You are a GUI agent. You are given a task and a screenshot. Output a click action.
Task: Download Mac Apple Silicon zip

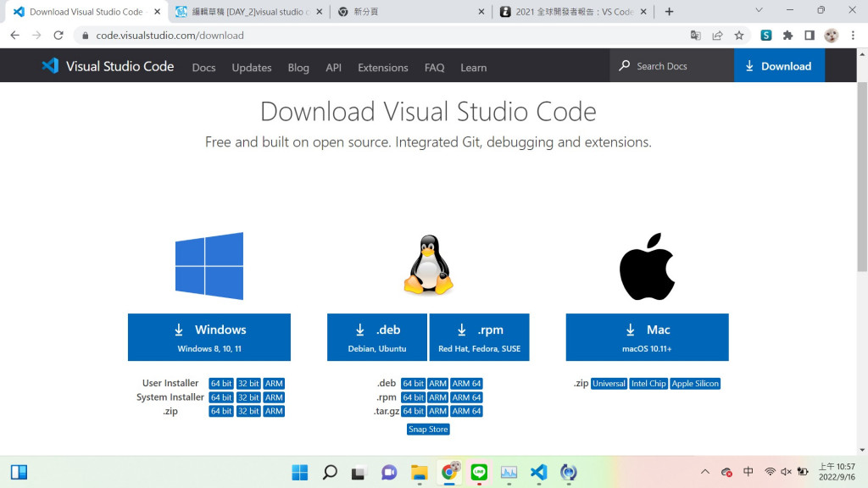coord(695,384)
